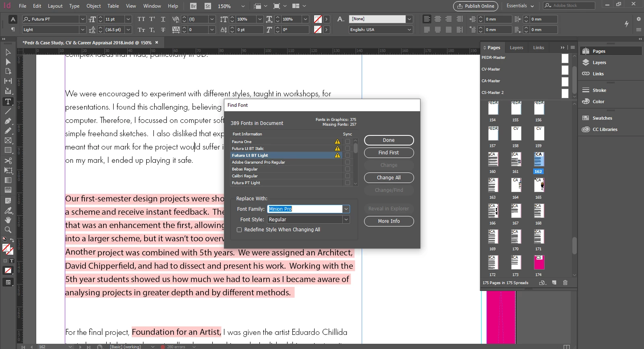Click the More Info button
Screen dimensions: 644x349
click(389, 221)
